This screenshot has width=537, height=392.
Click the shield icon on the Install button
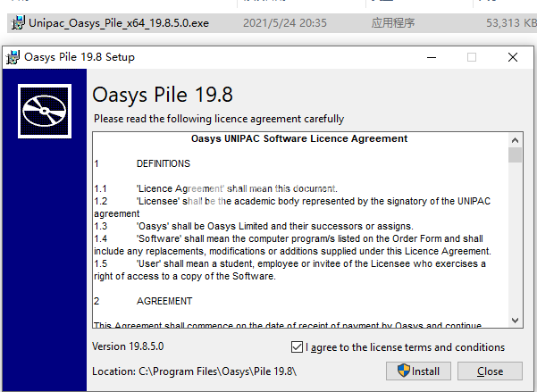tap(404, 371)
